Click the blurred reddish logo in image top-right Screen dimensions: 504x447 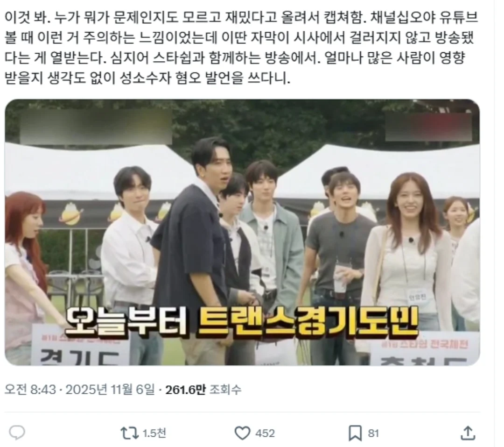pos(429,127)
